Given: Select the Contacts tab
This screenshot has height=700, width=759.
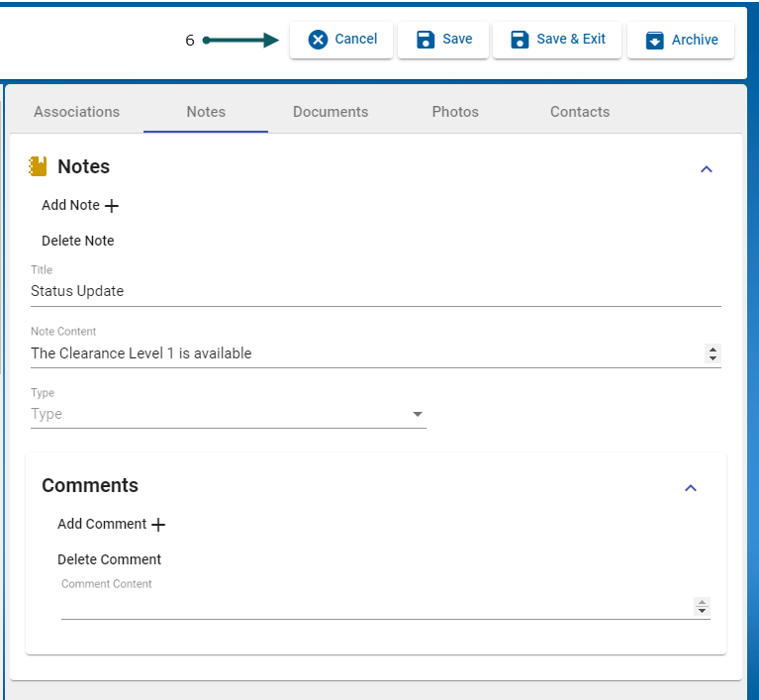Looking at the screenshot, I should coord(580,112).
